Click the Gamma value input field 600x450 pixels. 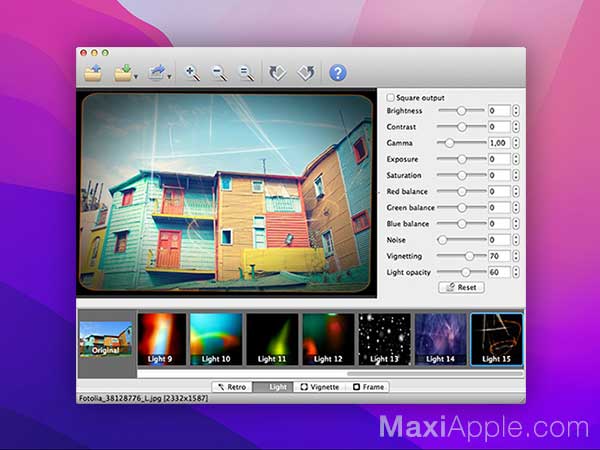point(498,143)
